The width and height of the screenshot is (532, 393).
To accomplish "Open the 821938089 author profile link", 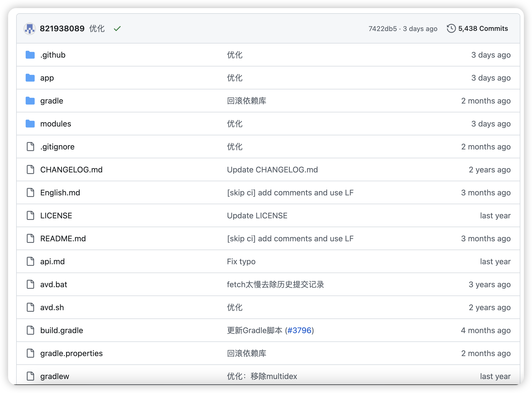I will [62, 29].
